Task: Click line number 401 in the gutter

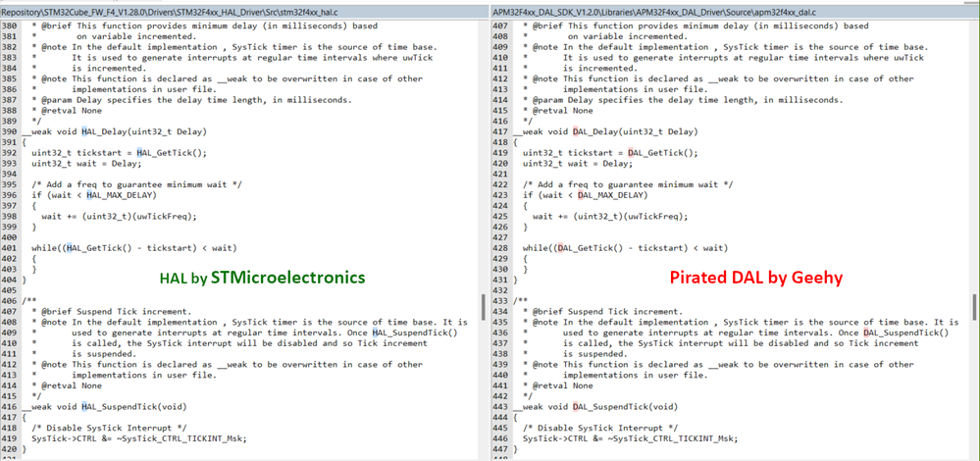Action: tap(9, 248)
